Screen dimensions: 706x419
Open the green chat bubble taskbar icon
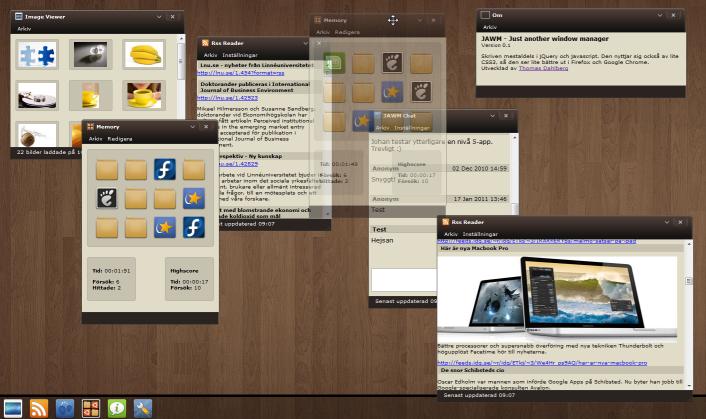click(117, 408)
